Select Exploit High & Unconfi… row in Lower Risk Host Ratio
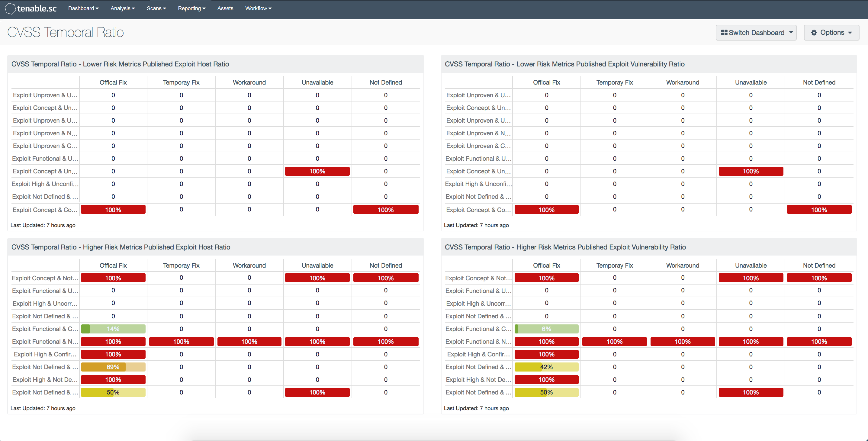Image resolution: width=868 pixels, height=441 pixels. point(216,184)
